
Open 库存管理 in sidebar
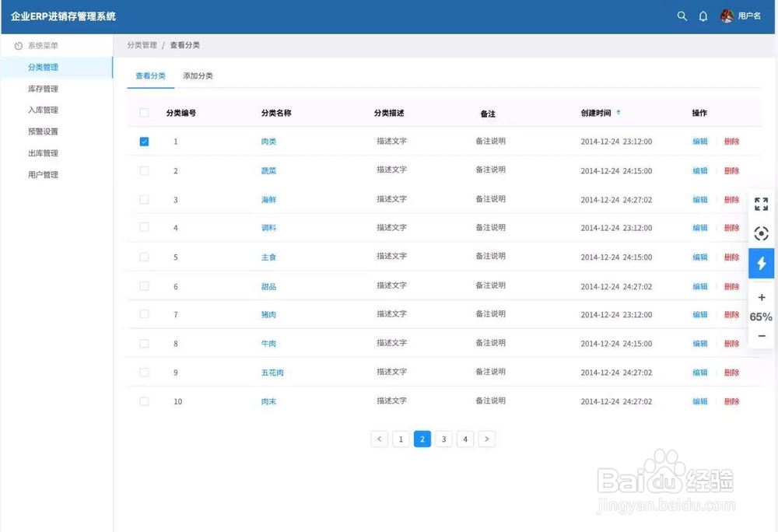[x=43, y=89]
